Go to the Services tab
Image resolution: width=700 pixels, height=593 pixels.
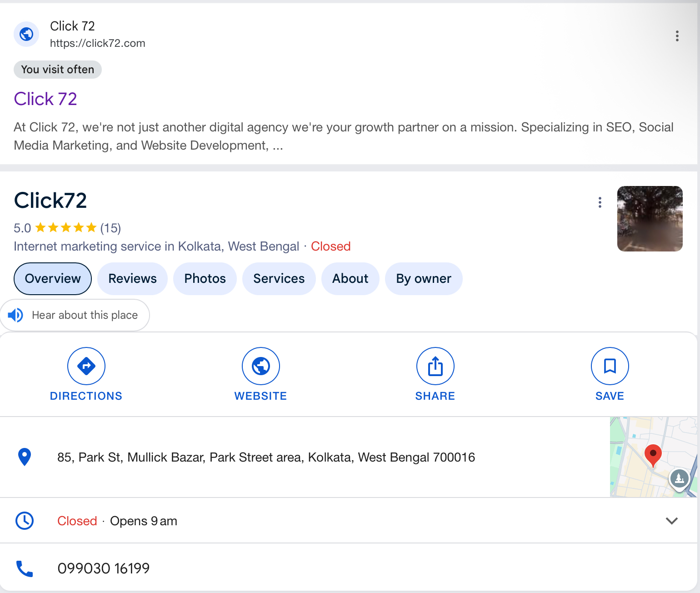(279, 279)
